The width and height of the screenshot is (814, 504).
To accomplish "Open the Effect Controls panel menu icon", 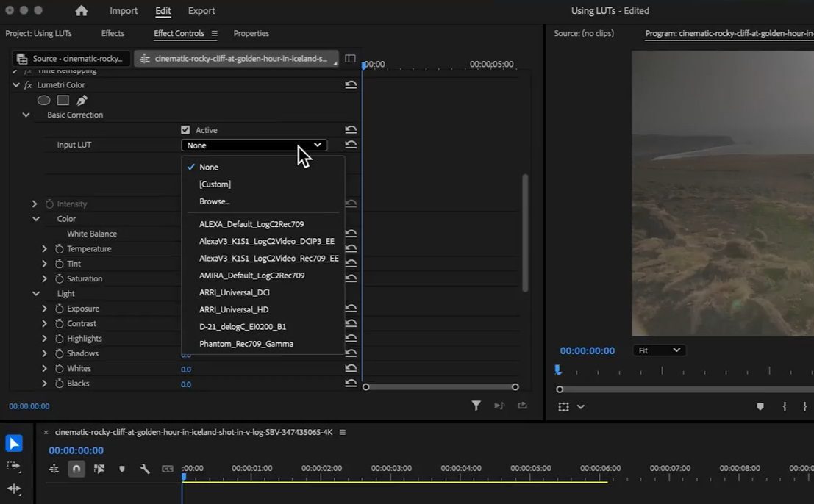I will pyautogui.click(x=215, y=33).
